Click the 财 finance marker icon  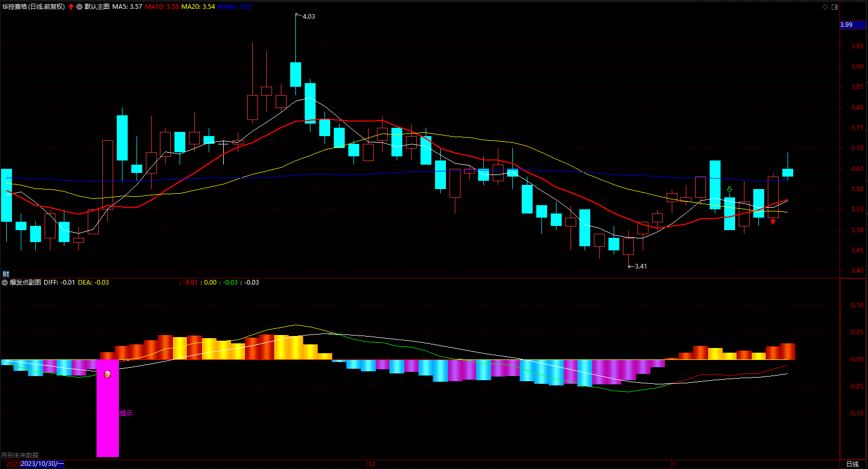(6, 274)
